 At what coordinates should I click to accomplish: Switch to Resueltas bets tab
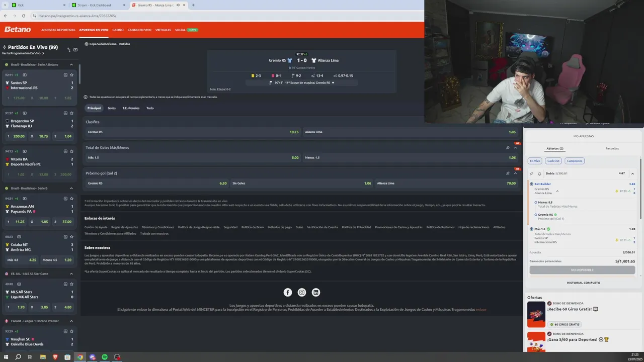point(612,149)
